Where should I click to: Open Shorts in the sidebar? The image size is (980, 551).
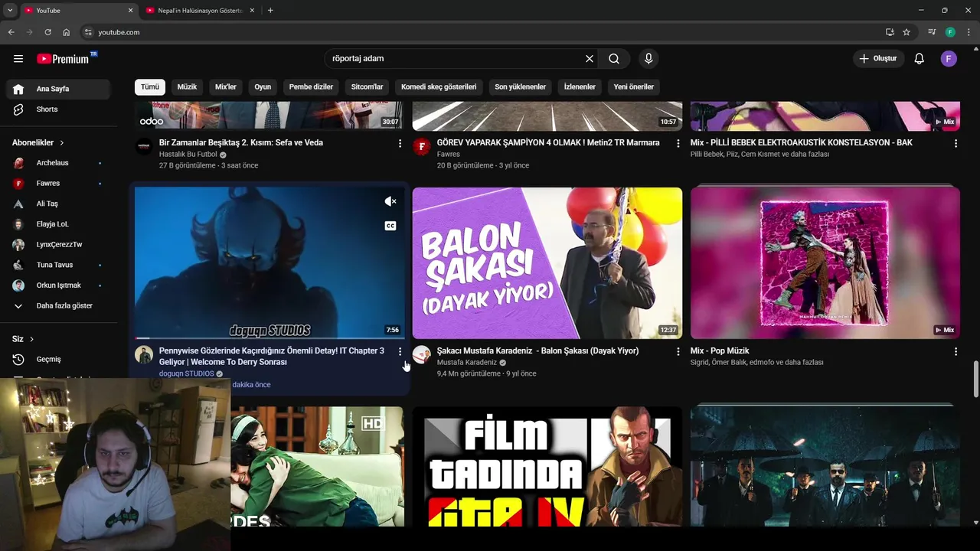(x=58, y=109)
